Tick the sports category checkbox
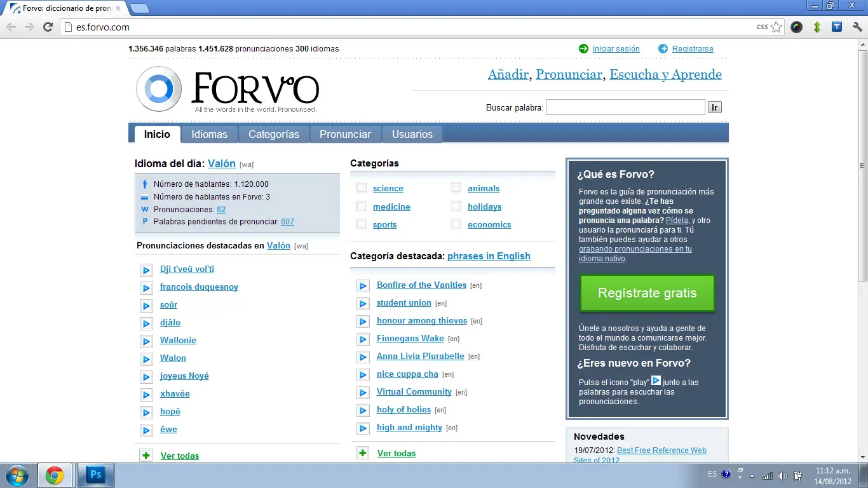This screenshot has height=488, width=868. click(x=361, y=224)
